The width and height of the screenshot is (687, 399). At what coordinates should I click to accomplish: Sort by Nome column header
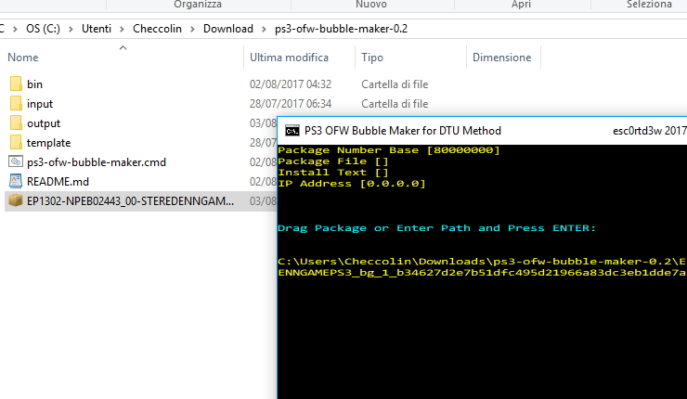click(23, 57)
